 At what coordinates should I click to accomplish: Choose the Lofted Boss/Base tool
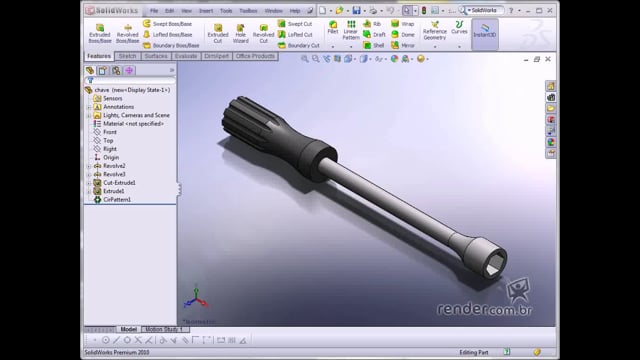[x=168, y=35]
